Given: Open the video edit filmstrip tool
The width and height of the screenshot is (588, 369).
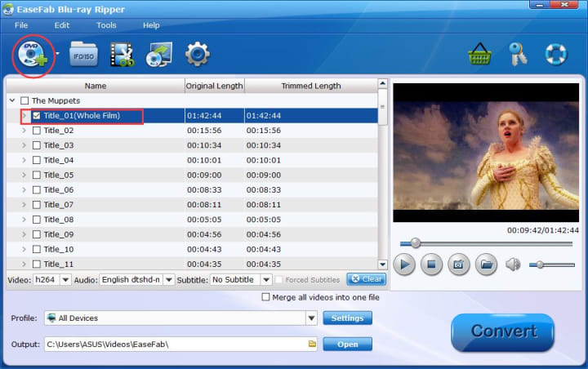Looking at the screenshot, I should (122, 55).
